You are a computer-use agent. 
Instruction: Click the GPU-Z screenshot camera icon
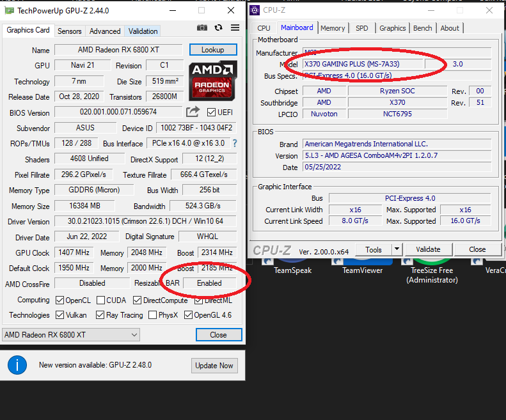202,27
